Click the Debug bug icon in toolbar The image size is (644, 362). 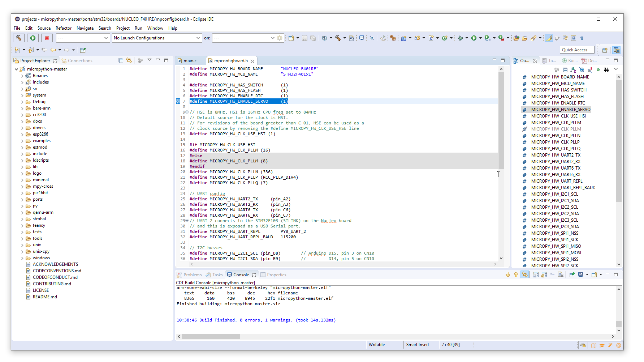pyautogui.click(x=460, y=38)
